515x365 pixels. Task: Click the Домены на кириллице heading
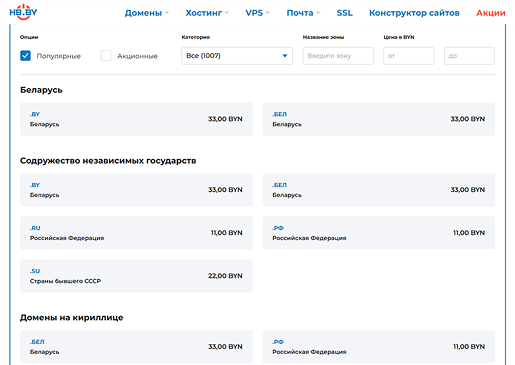click(72, 317)
